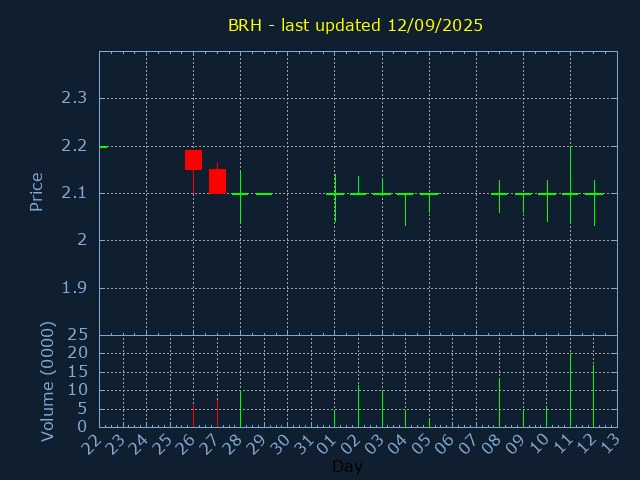Click the "29" day axis label
The height and width of the screenshot is (480, 640).
(257, 444)
